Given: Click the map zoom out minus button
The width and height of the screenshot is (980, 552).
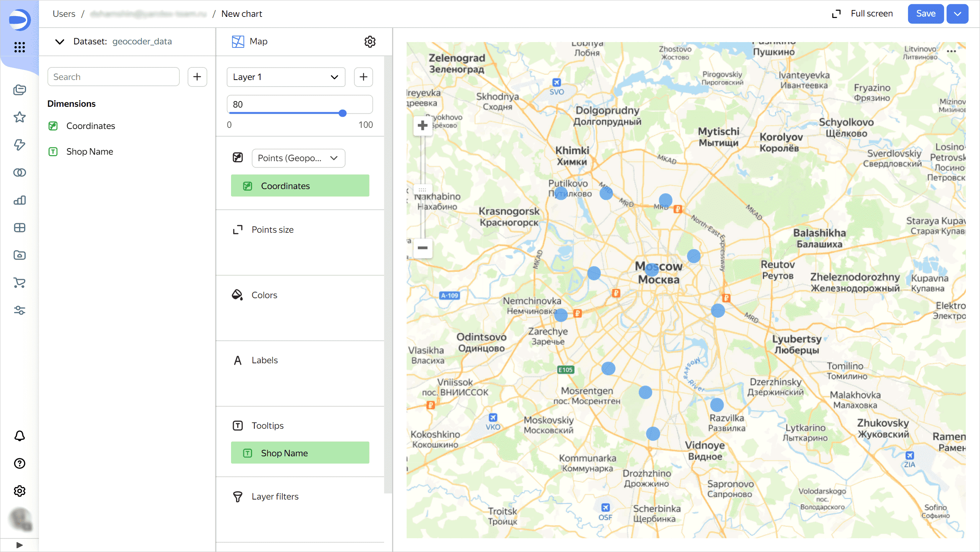Looking at the screenshot, I should pos(423,248).
